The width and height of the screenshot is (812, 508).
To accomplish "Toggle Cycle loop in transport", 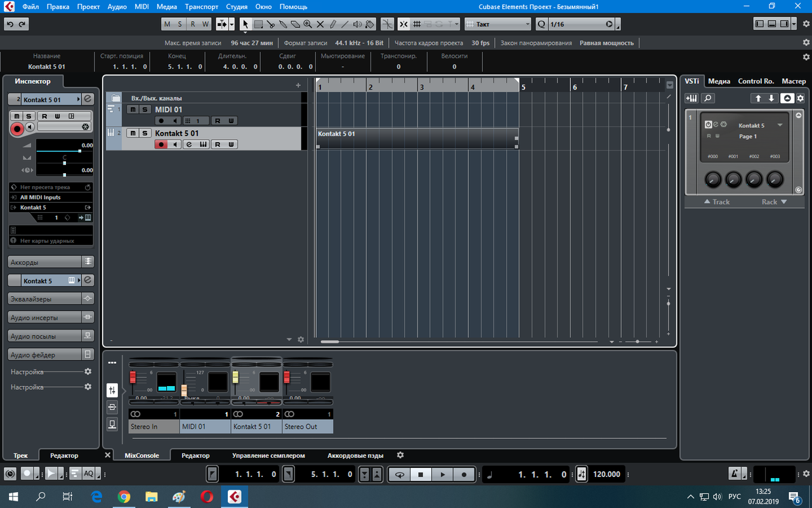I will [400, 474].
